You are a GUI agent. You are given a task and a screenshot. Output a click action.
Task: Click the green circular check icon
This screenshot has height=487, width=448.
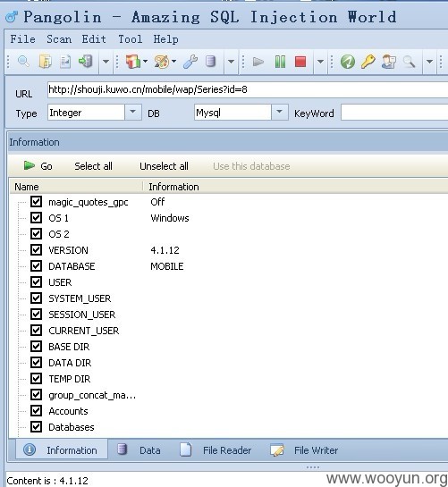[x=348, y=62]
